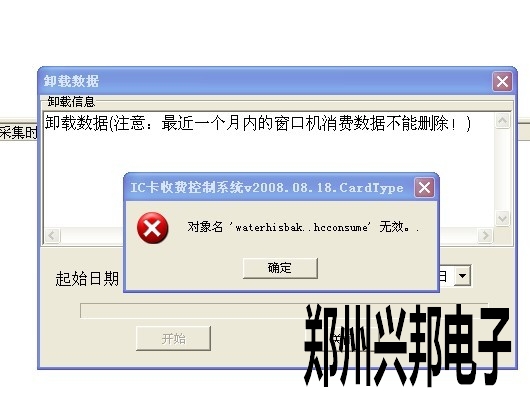Click the 起始日期 label
This screenshot has height=405, width=530.
click(87, 279)
